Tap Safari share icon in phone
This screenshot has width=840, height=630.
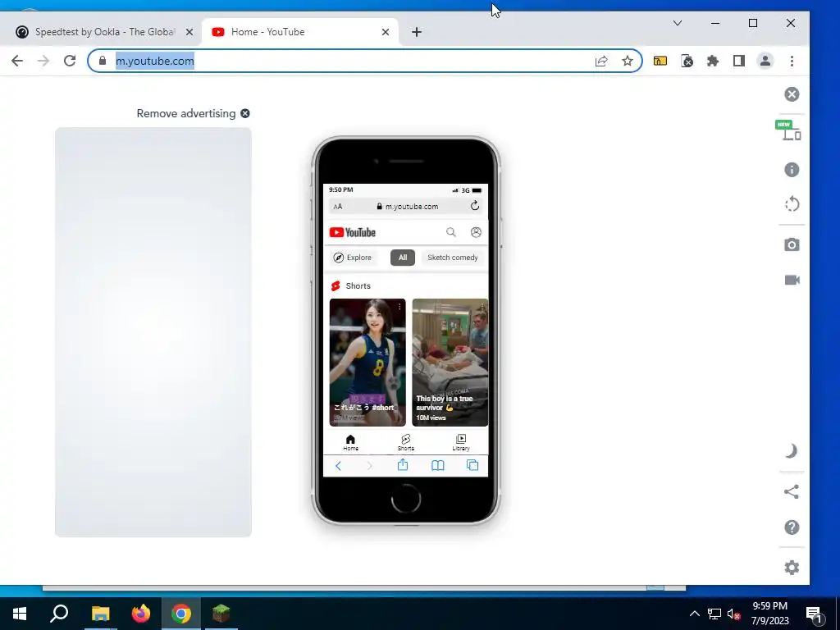pos(403,465)
